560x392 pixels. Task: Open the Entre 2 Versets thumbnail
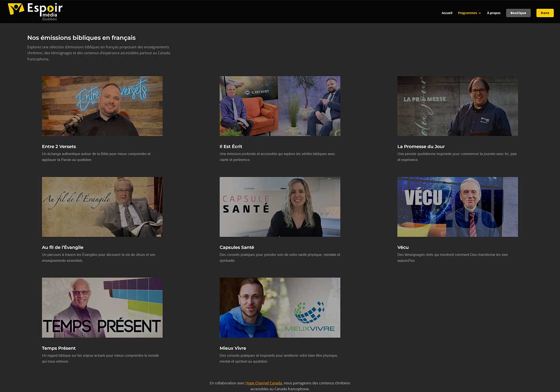[102, 106]
